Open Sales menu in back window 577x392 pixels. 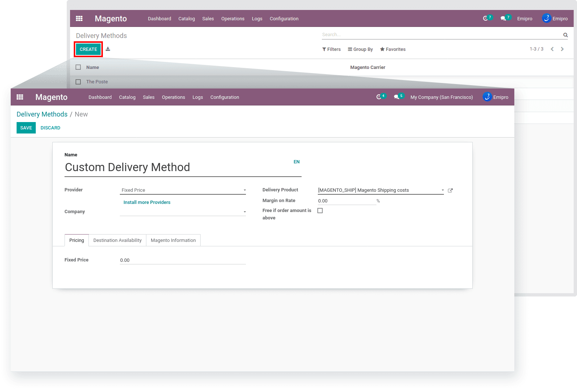pos(208,19)
